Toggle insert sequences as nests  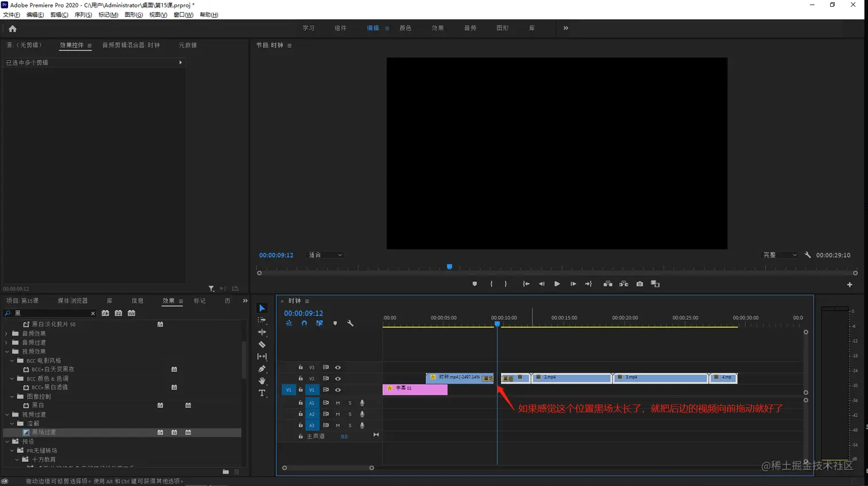289,323
